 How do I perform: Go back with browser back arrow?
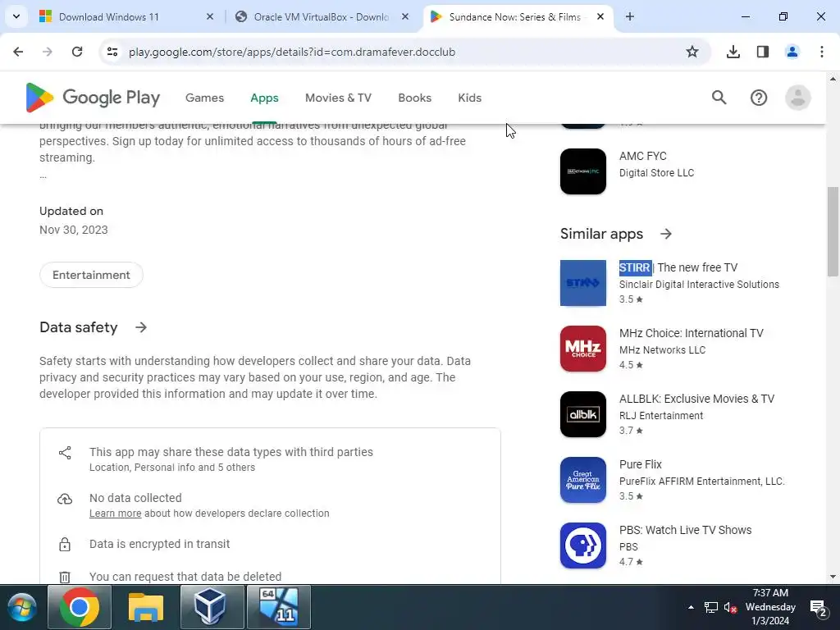18,52
